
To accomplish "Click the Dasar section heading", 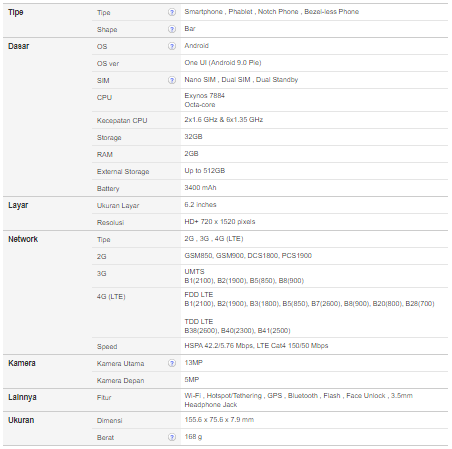I will pos(19,46).
